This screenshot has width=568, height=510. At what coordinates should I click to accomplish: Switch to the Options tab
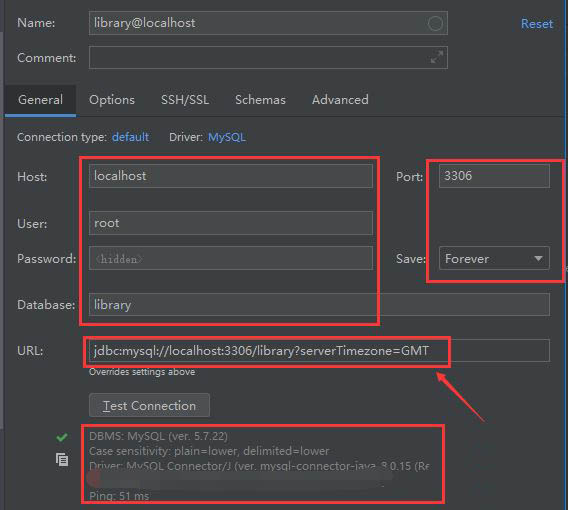pyautogui.click(x=112, y=100)
